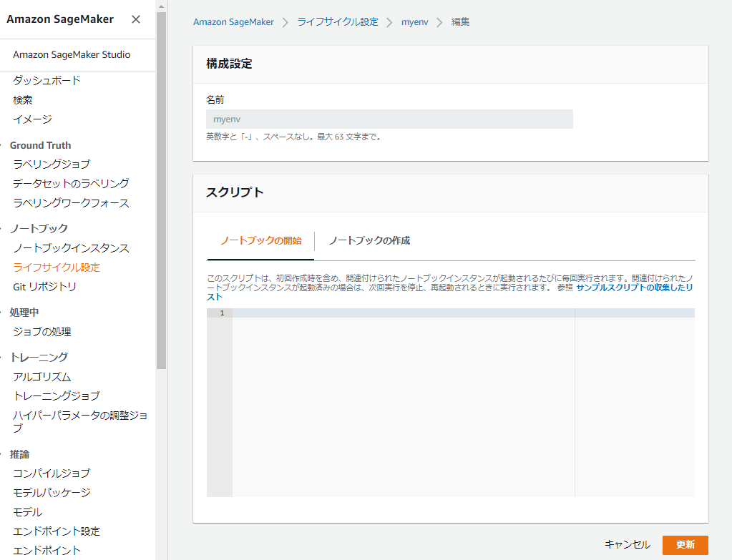
Task: Open エンドポイント page in sidebar
Action: 47,550
